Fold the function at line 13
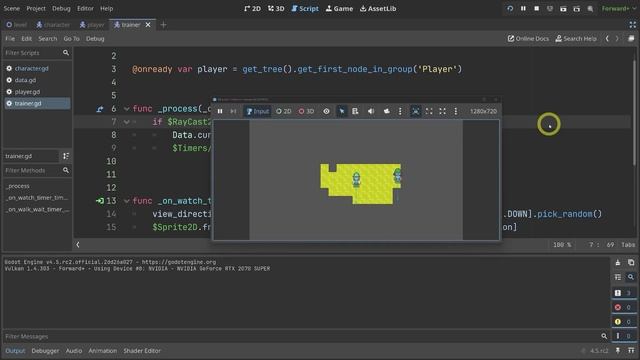 click(127, 201)
